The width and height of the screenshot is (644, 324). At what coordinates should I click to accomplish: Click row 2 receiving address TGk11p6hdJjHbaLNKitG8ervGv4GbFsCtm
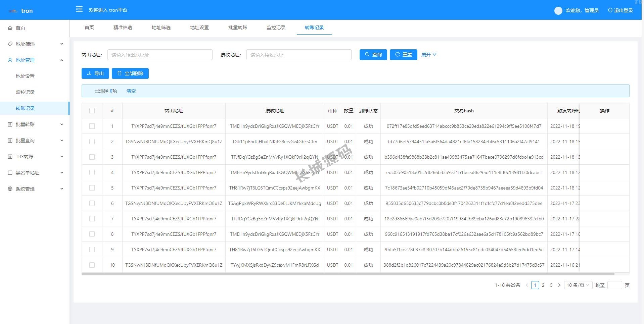click(x=275, y=142)
